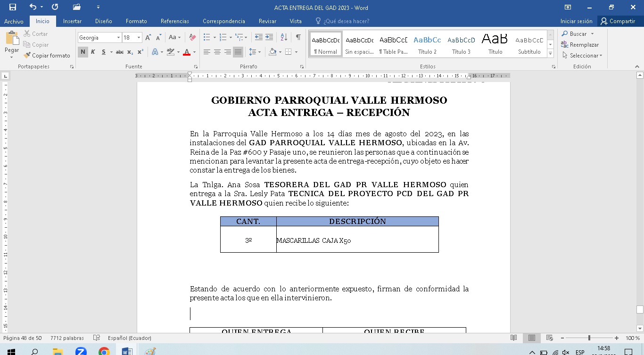Toggle italic (K) formatting

coord(93,52)
